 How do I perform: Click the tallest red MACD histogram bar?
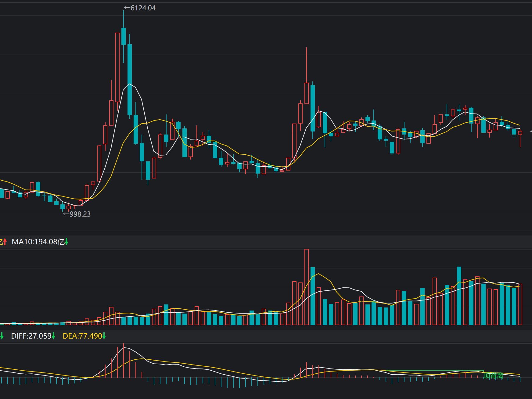click(x=124, y=361)
